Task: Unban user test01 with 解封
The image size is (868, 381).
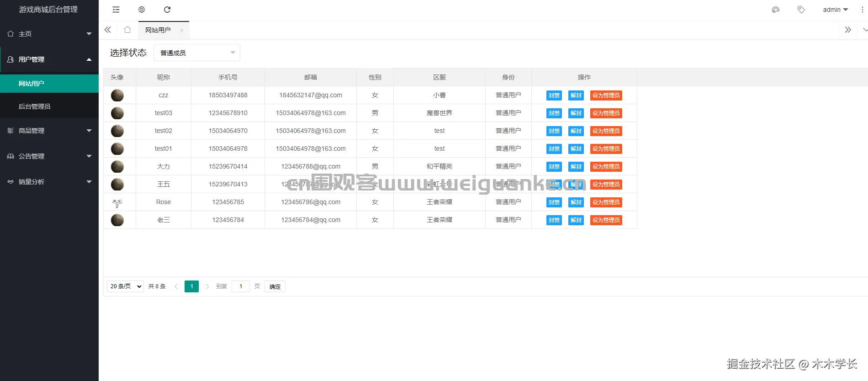Action: point(576,149)
